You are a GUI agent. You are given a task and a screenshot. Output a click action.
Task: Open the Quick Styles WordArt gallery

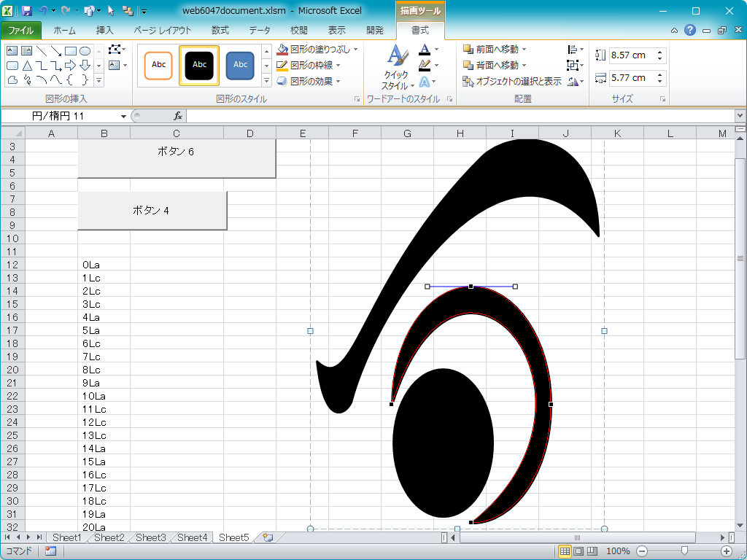(x=396, y=67)
